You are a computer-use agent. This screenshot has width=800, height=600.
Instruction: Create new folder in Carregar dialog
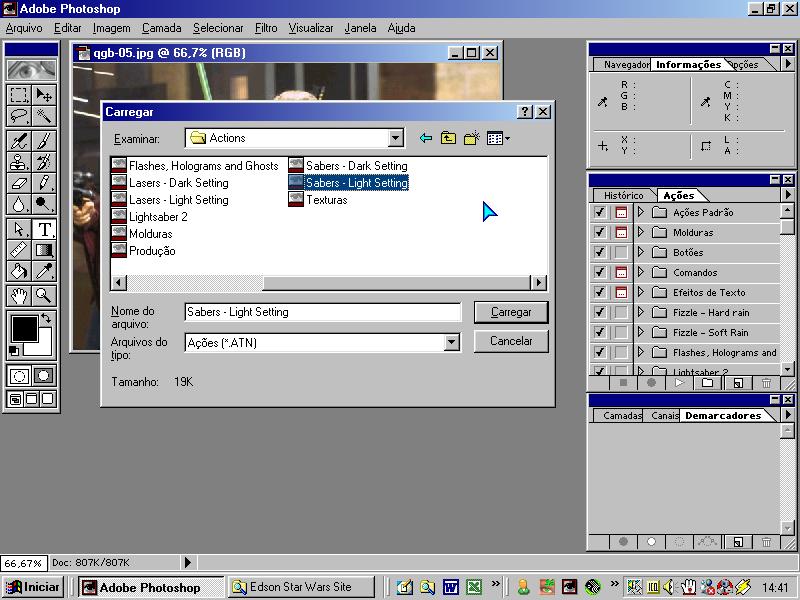point(471,138)
